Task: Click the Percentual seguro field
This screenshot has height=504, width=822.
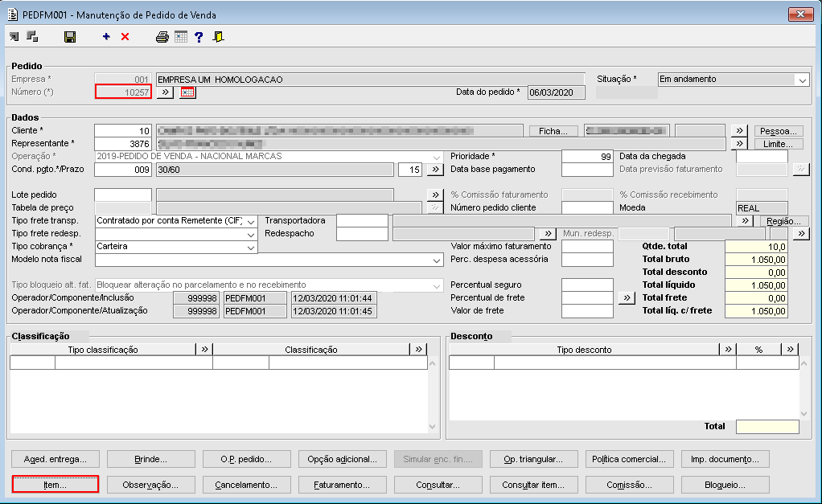Action: (x=587, y=285)
